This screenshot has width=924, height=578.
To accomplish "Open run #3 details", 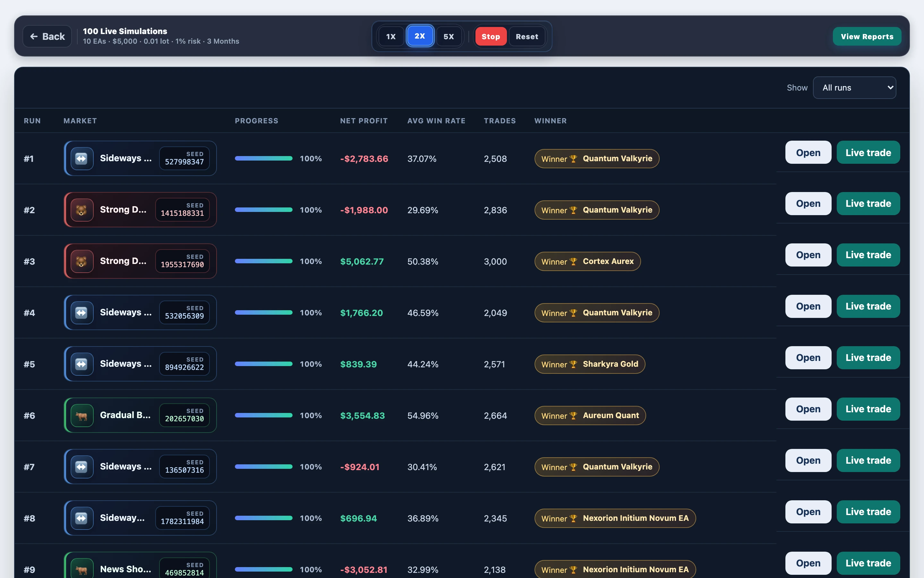I will [808, 255].
